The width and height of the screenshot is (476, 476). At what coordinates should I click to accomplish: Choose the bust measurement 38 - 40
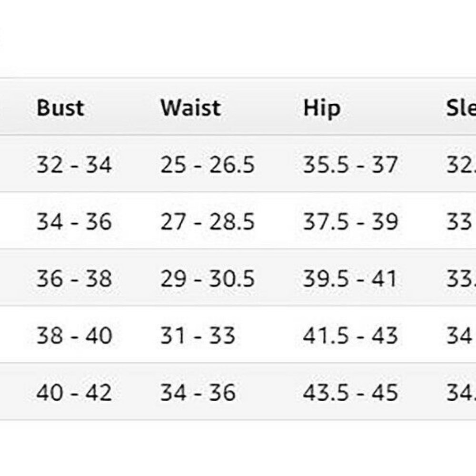(74, 336)
